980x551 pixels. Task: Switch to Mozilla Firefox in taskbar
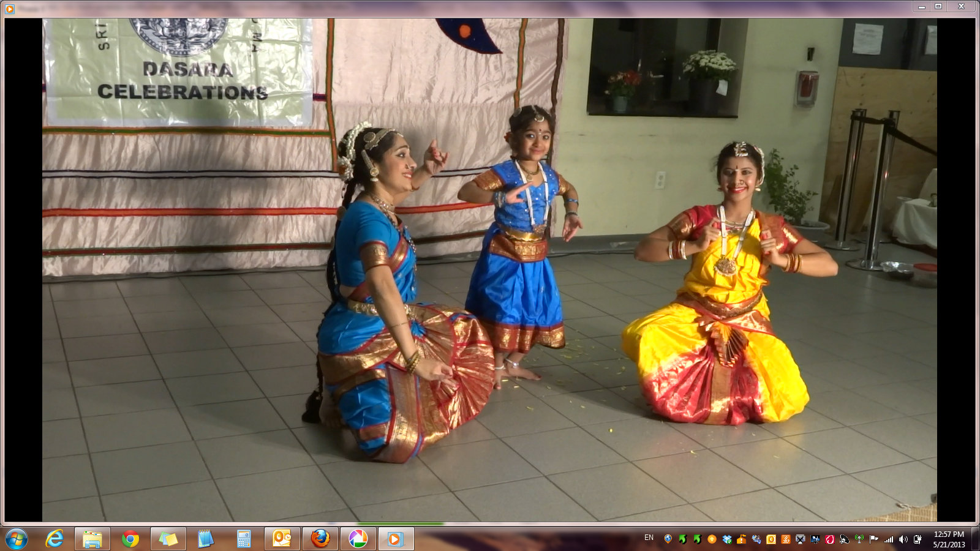click(x=320, y=539)
